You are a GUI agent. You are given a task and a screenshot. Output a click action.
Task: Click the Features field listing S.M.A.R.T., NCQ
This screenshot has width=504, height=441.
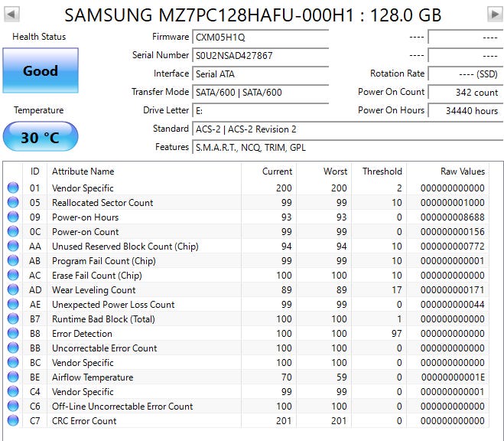347,147
